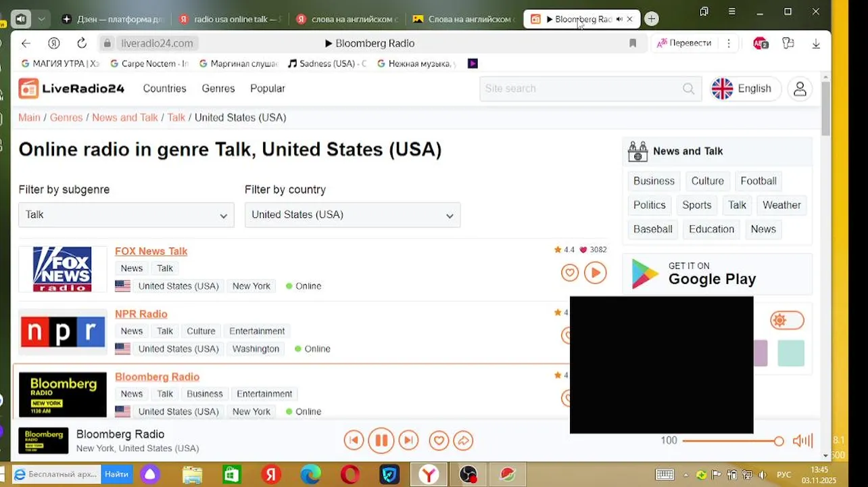
Task: Open the Genres menu
Action: coord(218,89)
